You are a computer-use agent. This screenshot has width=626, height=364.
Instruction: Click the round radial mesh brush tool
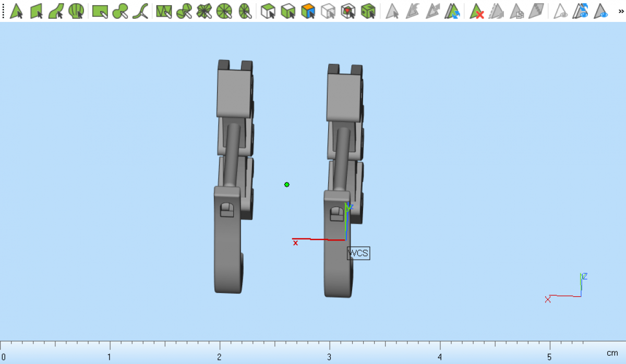point(224,11)
